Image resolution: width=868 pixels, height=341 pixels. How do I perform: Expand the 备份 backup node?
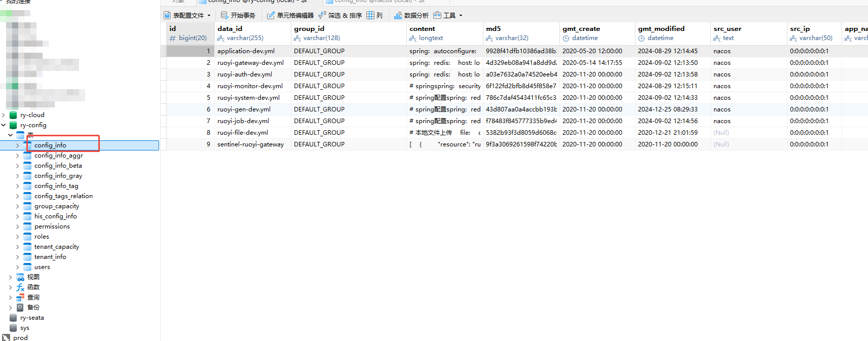(x=11, y=308)
